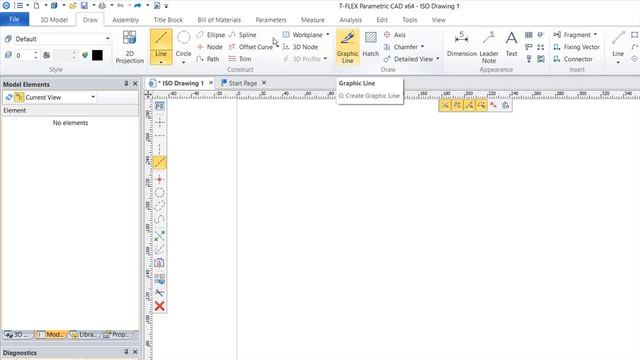Screen dimensions: 640x360
Task: Select the Trim tool
Action: click(x=240, y=59)
